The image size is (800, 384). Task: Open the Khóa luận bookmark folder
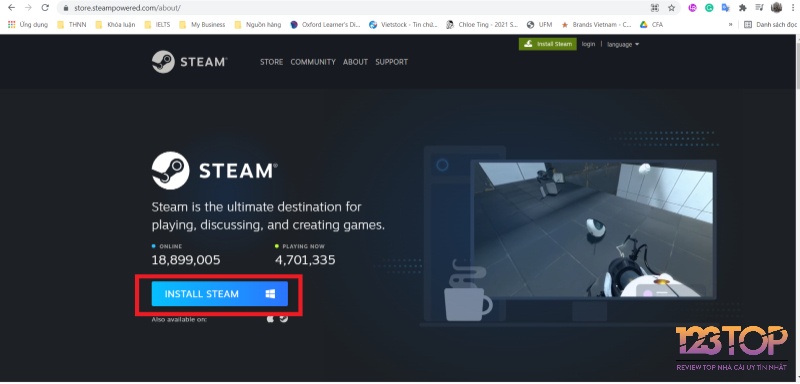point(115,24)
